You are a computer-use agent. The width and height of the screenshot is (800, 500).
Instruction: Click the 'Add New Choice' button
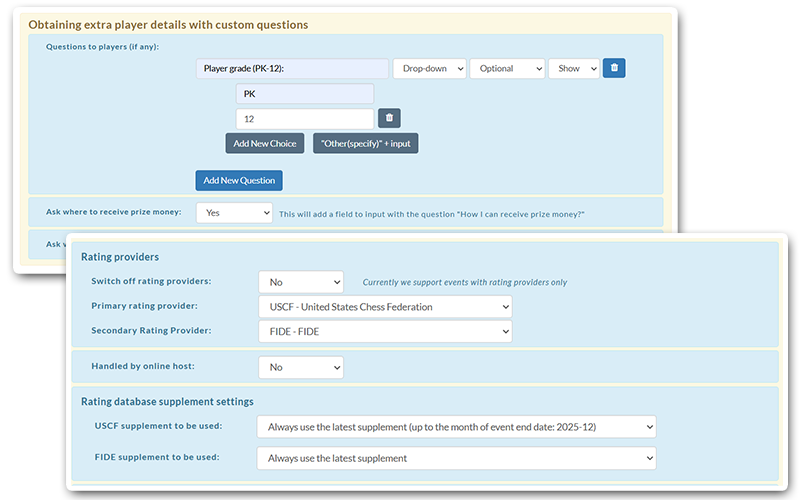pyautogui.click(x=264, y=143)
